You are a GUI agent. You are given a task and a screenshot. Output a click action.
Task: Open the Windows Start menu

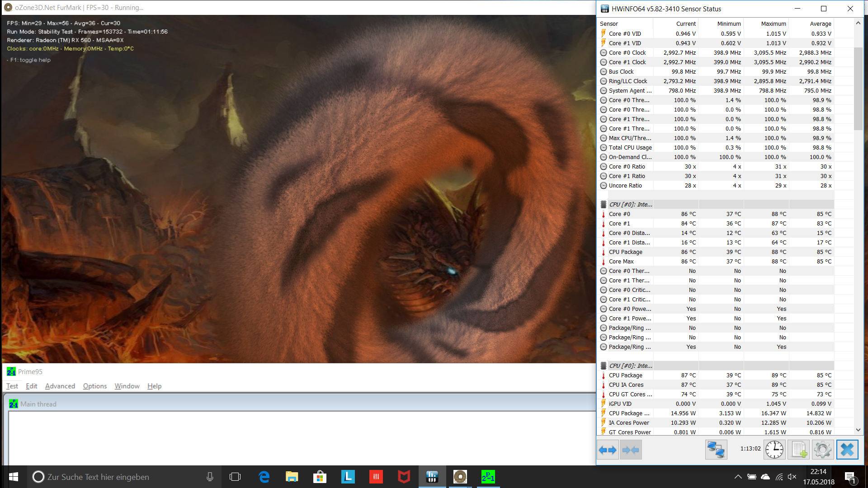pyautogui.click(x=14, y=477)
